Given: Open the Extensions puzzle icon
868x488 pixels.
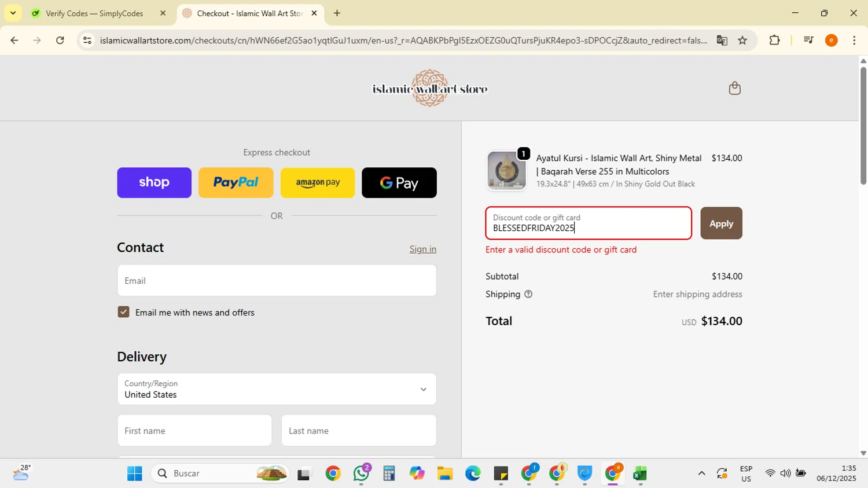Looking at the screenshot, I should [x=774, y=41].
